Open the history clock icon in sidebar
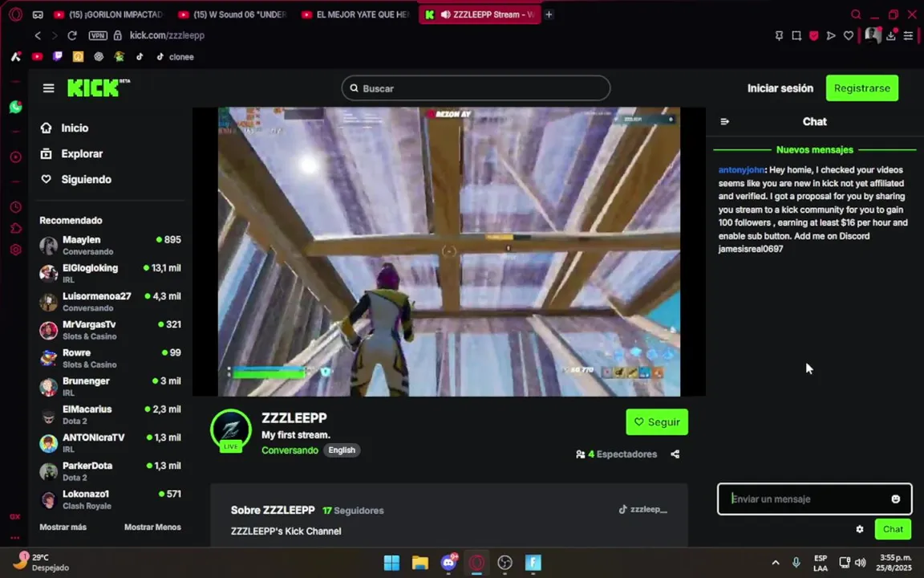The image size is (924, 578). point(16,207)
